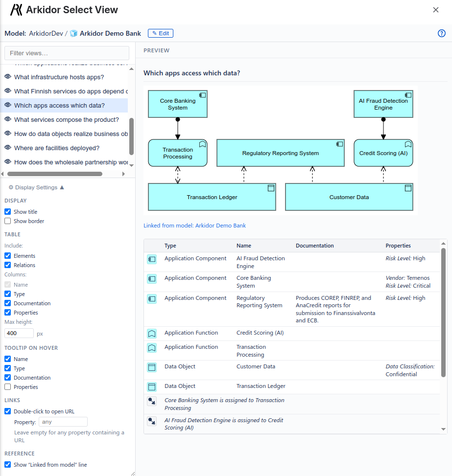Click the table scroll-down arrow
The height and width of the screenshot is (476, 452).
[443, 429]
